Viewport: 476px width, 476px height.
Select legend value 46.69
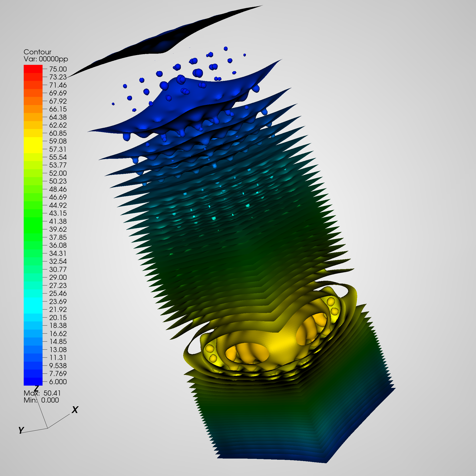(58, 197)
